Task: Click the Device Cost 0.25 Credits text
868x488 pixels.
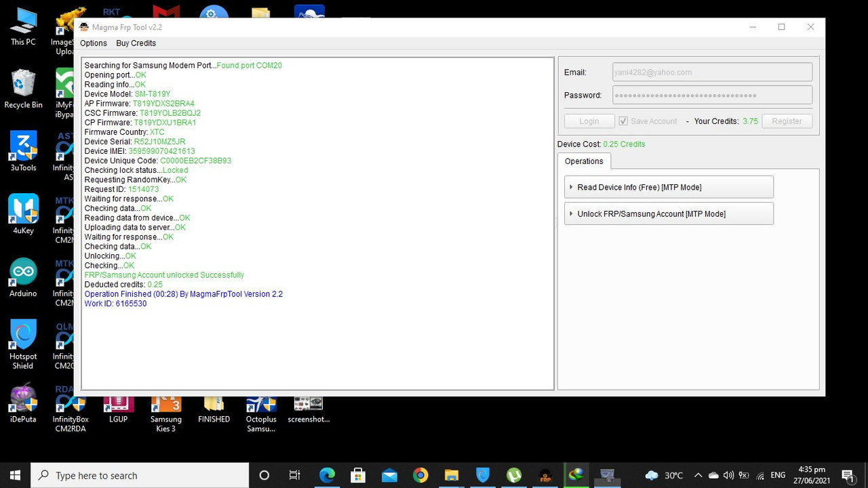Action: click(601, 144)
